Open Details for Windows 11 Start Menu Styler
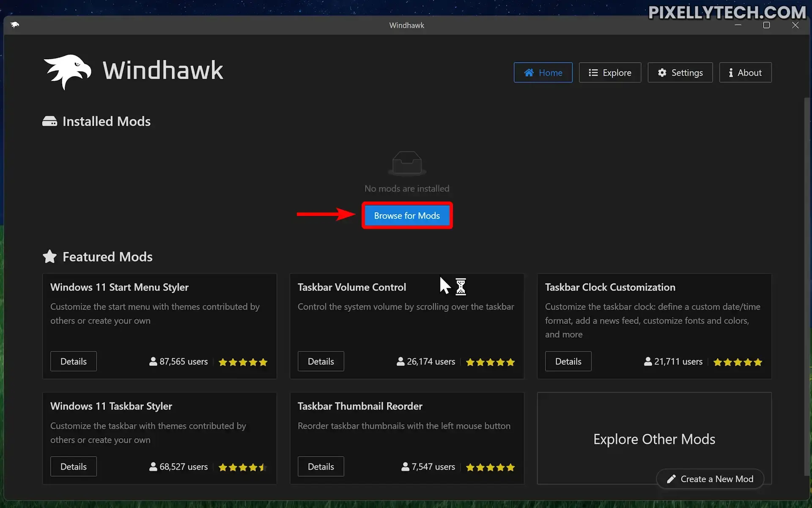The width and height of the screenshot is (812, 508). click(74, 361)
